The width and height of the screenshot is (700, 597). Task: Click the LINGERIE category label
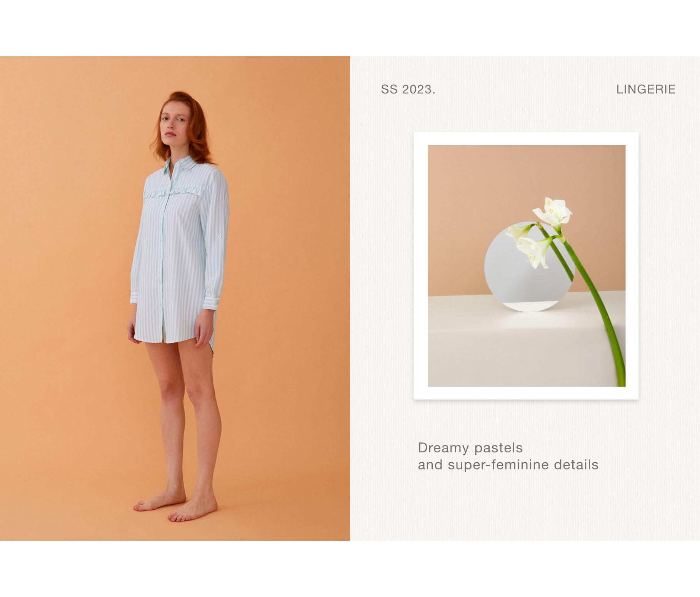coord(646,89)
